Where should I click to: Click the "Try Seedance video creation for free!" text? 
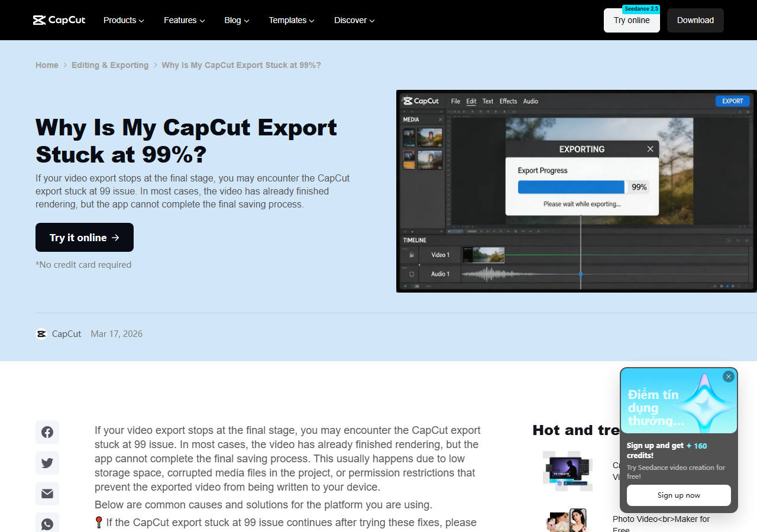tap(676, 472)
